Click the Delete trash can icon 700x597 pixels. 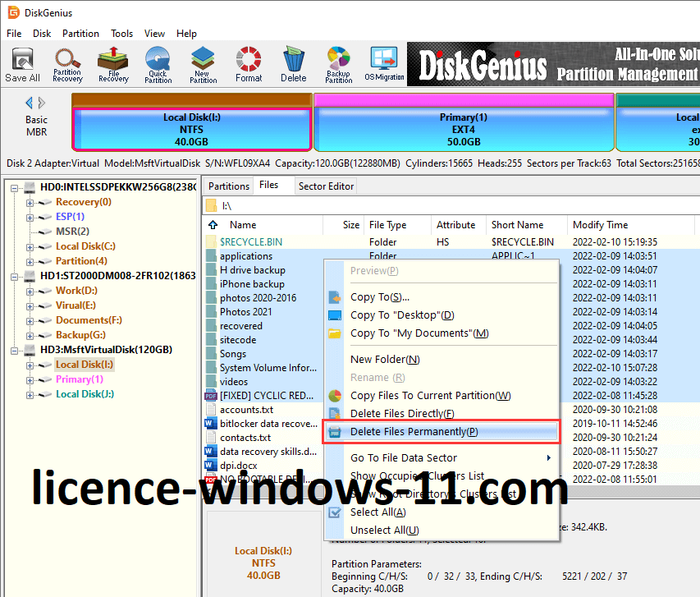[x=294, y=65]
